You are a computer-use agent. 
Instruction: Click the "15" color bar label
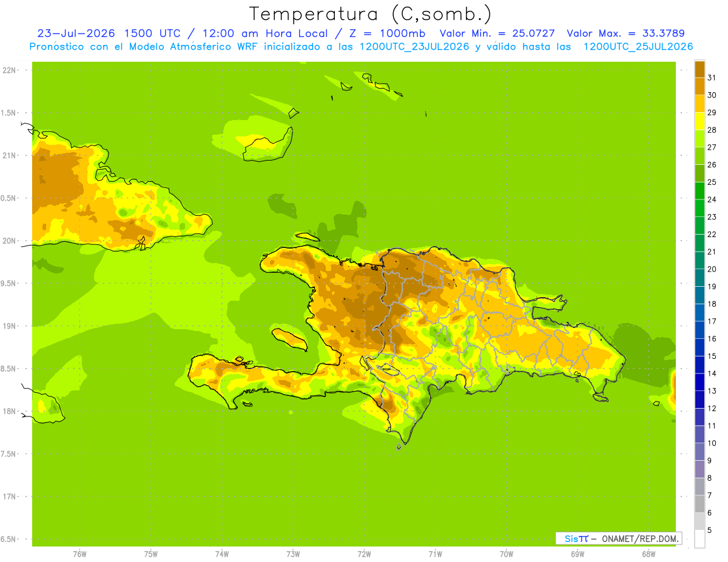click(x=712, y=356)
